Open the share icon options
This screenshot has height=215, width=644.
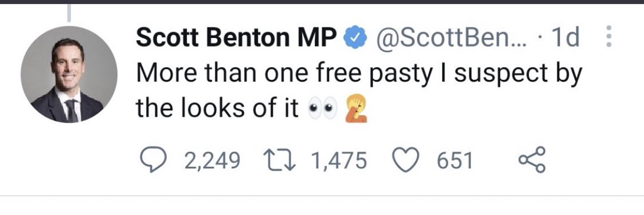(532, 160)
